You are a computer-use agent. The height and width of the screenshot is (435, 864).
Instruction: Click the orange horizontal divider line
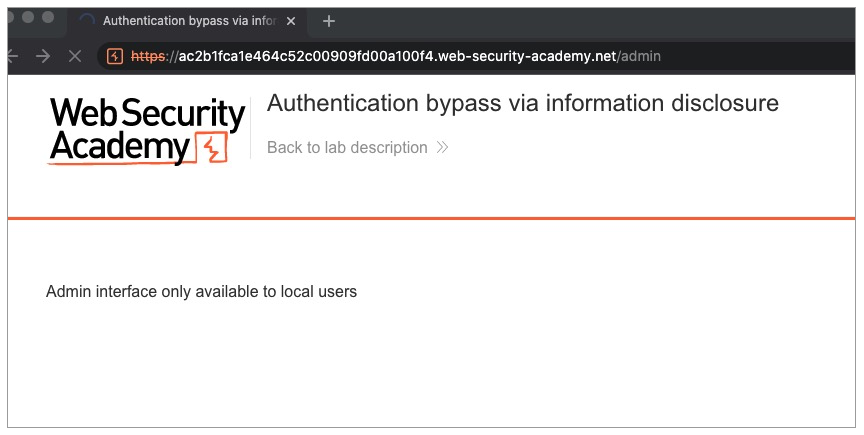click(x=432, y=218)
